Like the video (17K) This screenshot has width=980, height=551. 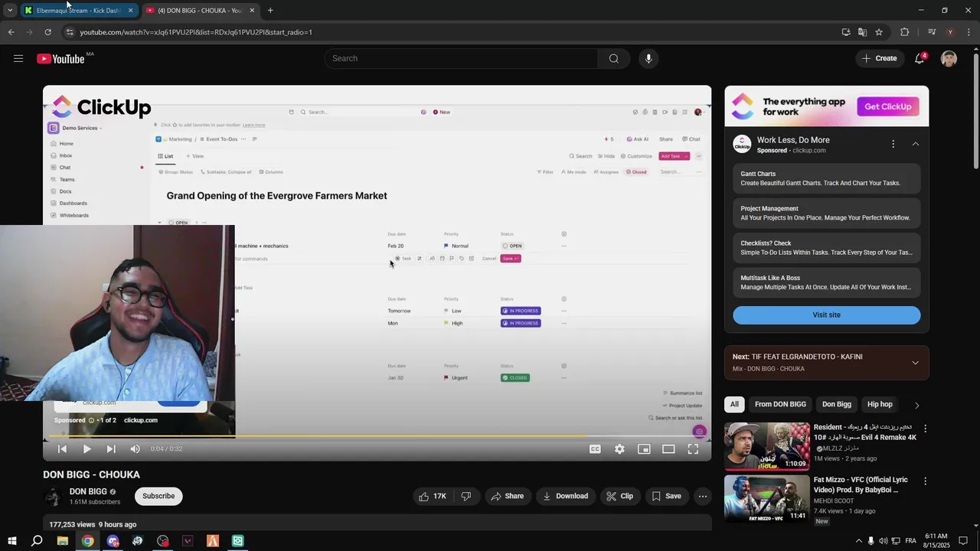coord(432,496)
